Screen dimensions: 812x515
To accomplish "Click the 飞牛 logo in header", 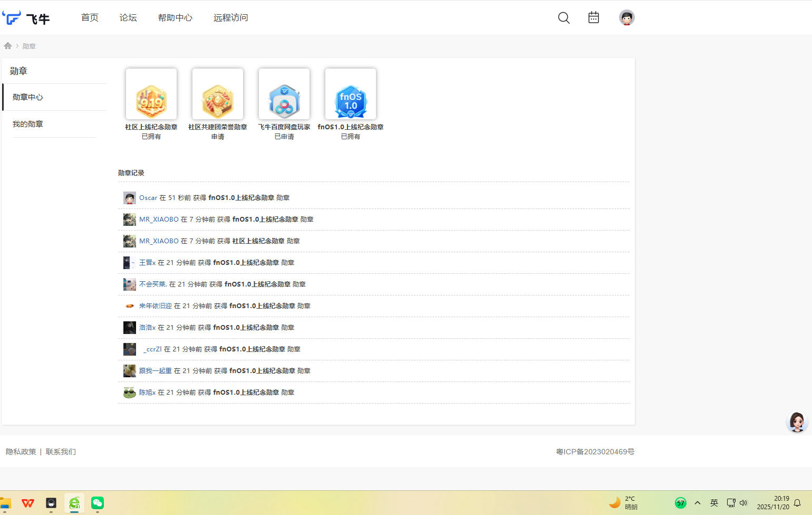I will point(26,18).
